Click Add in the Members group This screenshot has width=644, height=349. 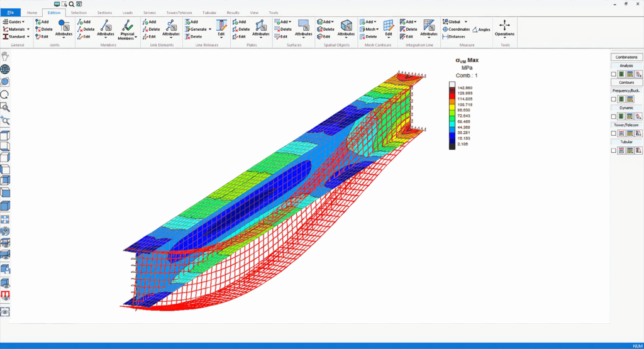(x=84, y=21)
